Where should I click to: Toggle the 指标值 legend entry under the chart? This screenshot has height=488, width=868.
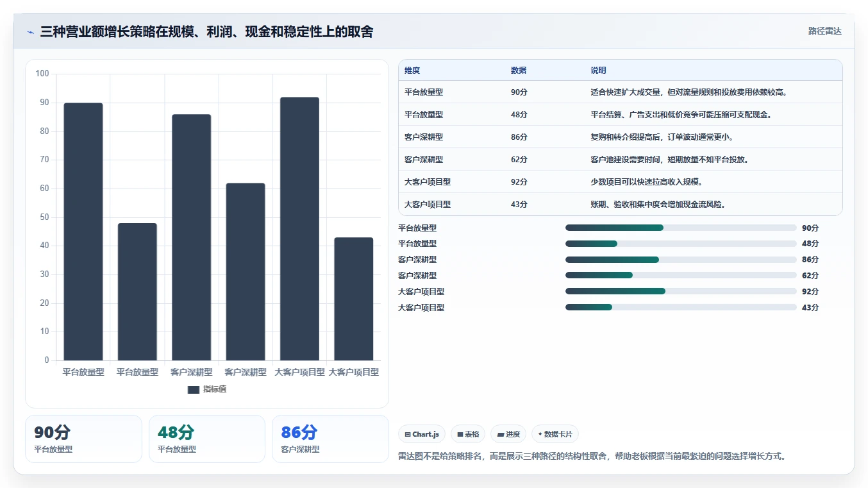point(207,389)
